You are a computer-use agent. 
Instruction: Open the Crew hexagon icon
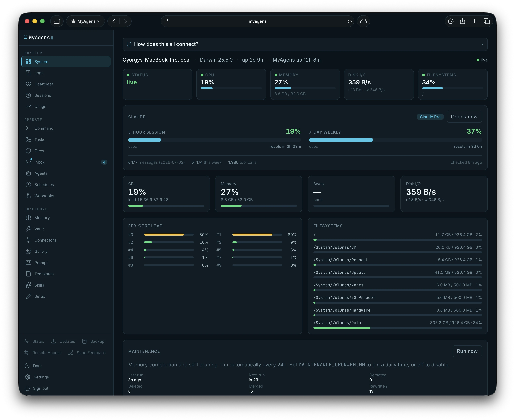pyautogui.click(x=28, y=151)
